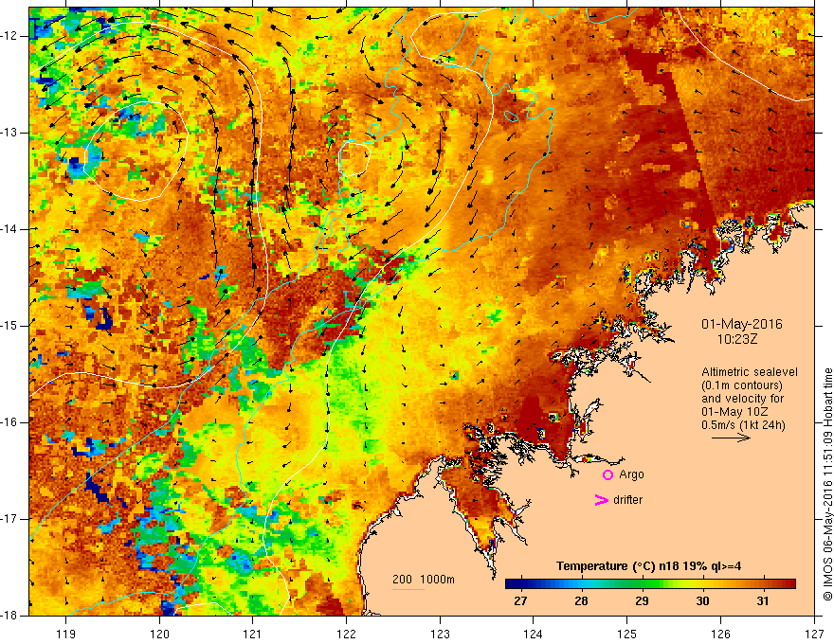Click the longitude axis label 121
Viewport: 834px width, 644px height.
click(253, 634)
